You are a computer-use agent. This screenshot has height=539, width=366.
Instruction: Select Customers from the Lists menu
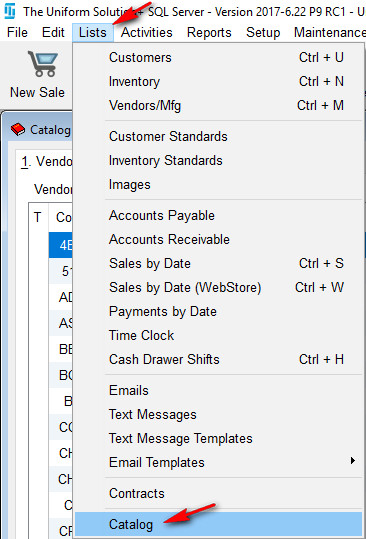coord(218,57)
